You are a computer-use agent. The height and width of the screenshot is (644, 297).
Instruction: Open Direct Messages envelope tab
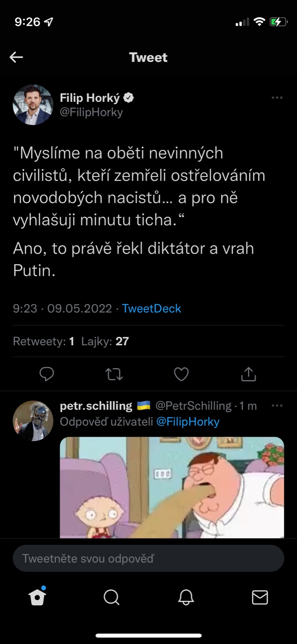point(260,597)
